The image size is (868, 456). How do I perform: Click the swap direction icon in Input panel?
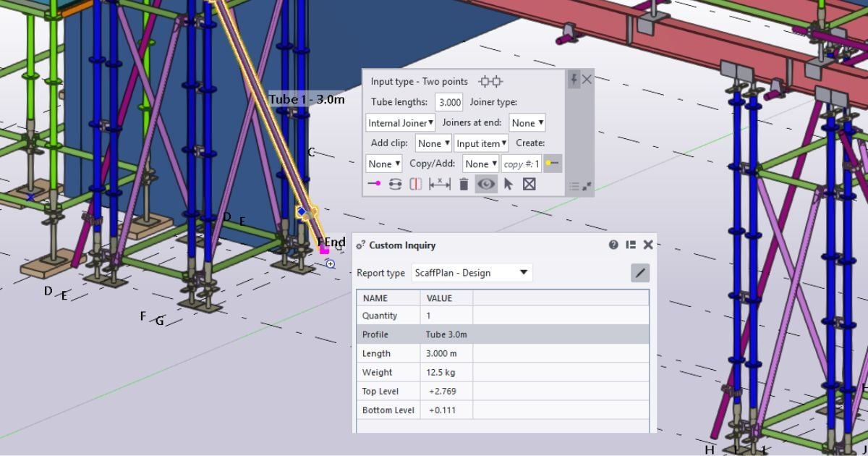[x=394, y=184]
